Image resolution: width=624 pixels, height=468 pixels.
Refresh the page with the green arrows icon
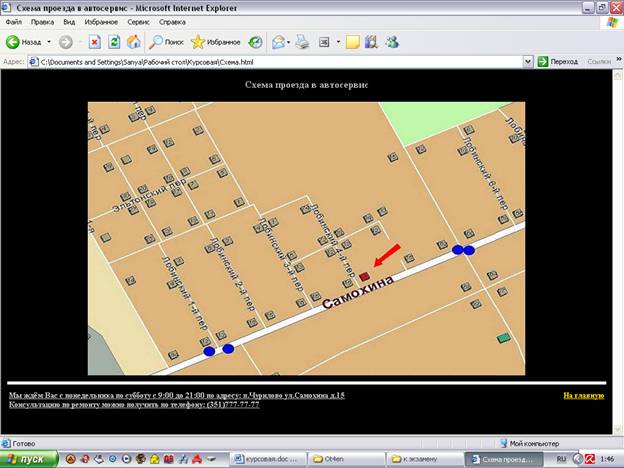pos(114,42)
